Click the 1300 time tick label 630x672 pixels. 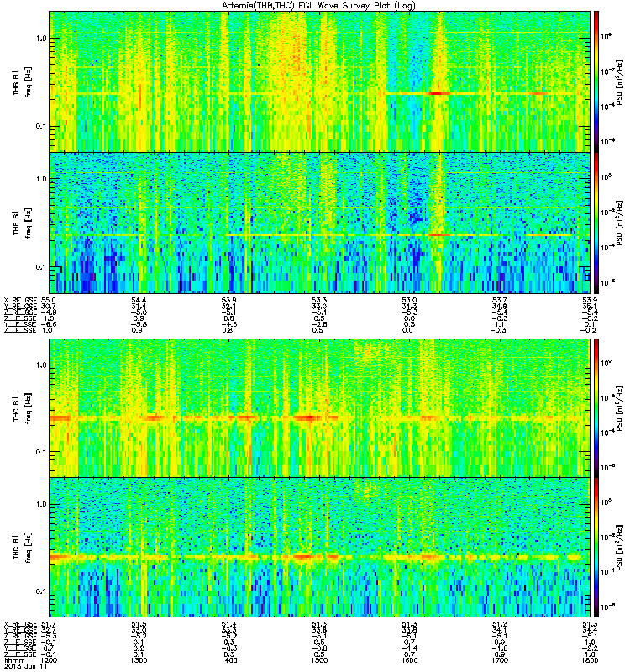(x=139, y=660)
